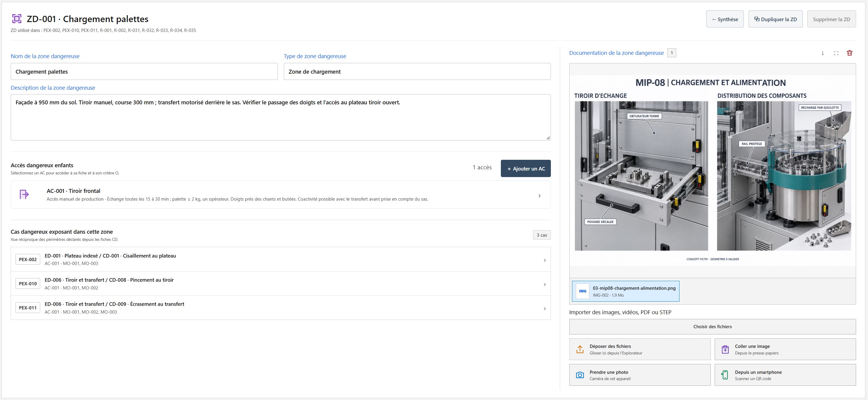Add a new AC with Ajouter un AC
This screenshot has width=868, height=400.
point(526,168)
